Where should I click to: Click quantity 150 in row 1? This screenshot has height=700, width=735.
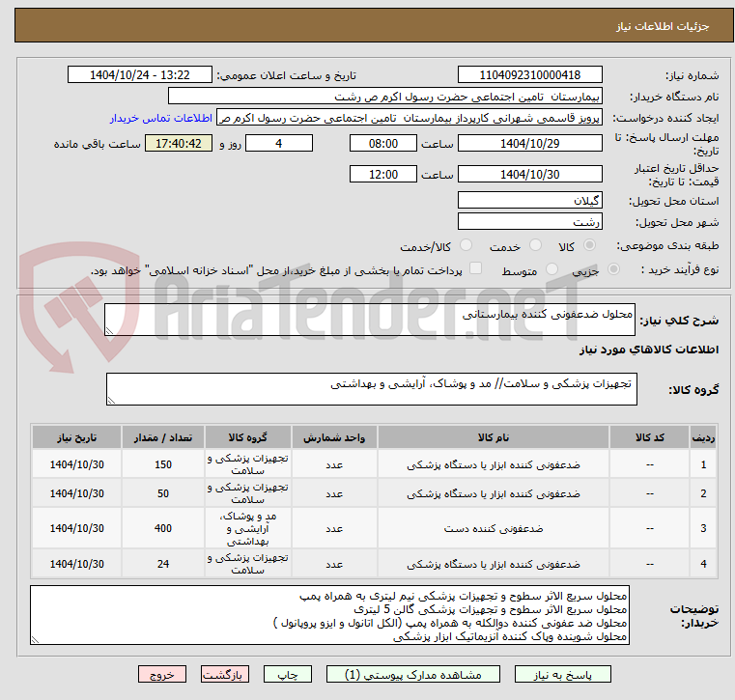coord(162,464)
